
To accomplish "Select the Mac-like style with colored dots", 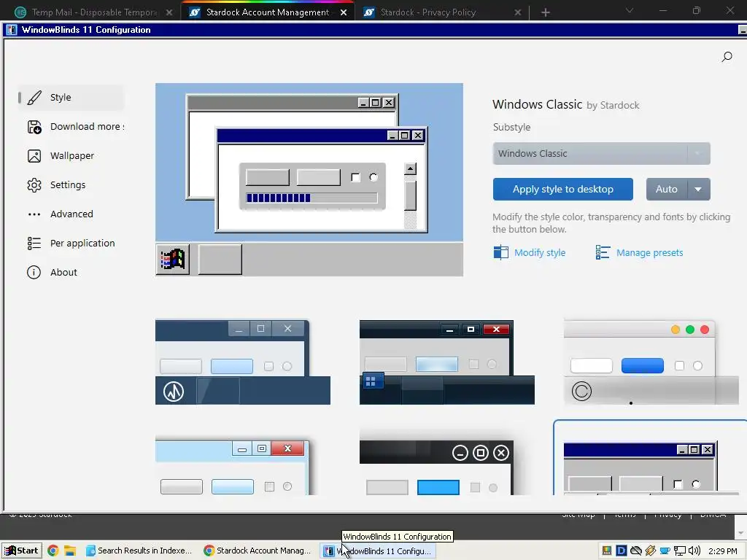I will 651,362.
